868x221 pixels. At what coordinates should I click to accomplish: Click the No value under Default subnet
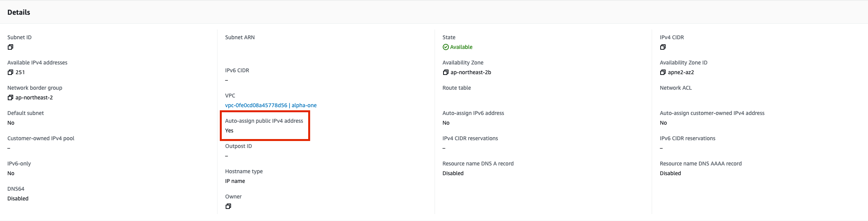coord(11,123)
